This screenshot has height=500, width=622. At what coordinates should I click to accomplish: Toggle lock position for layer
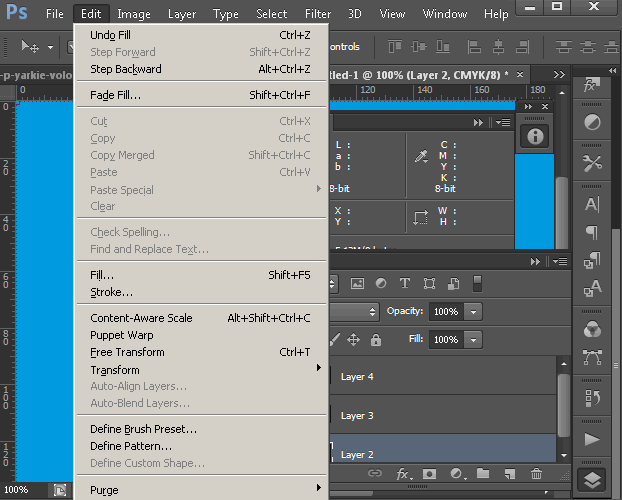(x=353, y=340)
